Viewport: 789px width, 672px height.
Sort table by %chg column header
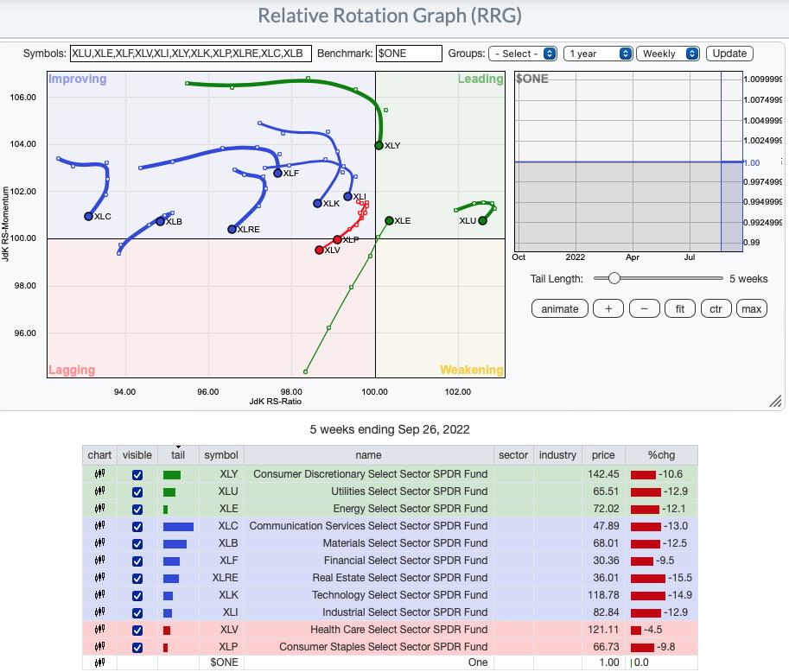click(661, 455)
